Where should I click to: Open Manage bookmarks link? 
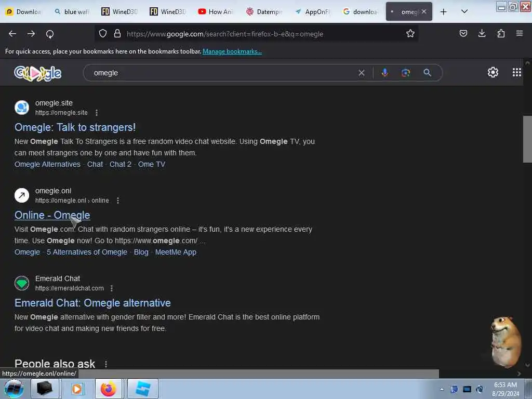(232, 51)
